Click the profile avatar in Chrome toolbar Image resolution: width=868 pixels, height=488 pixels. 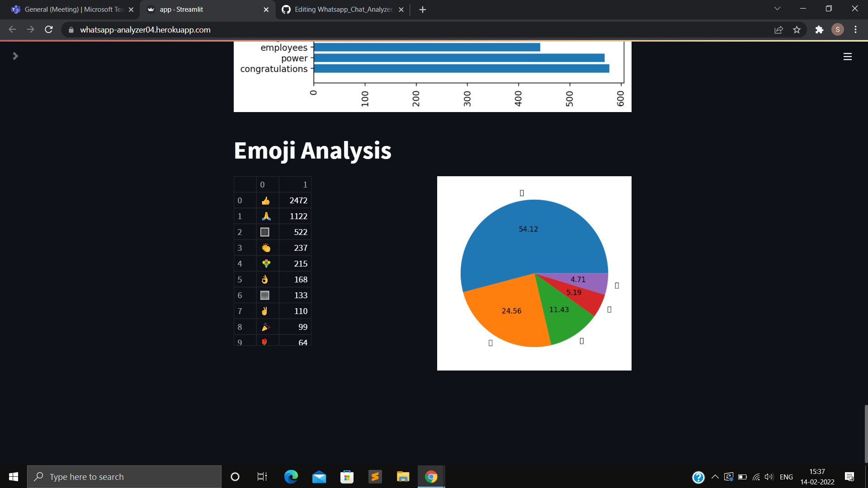[838, 30]
